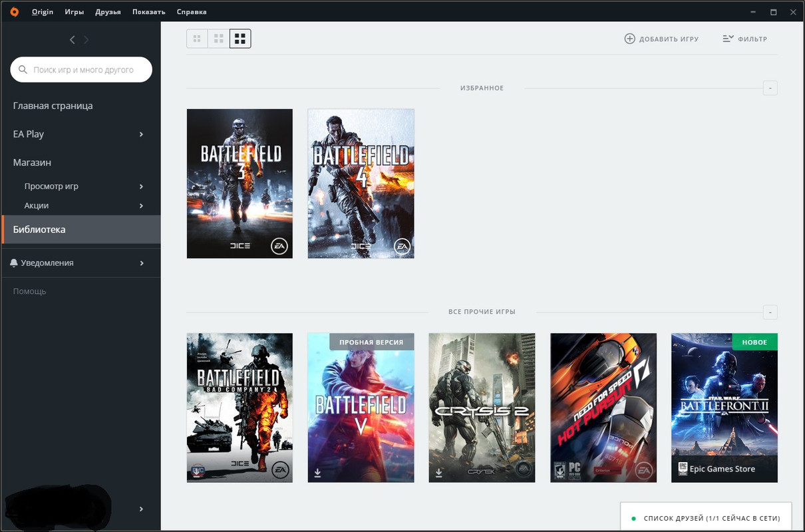
Task: Click the plus icon to add game
Action: (629, 39)
